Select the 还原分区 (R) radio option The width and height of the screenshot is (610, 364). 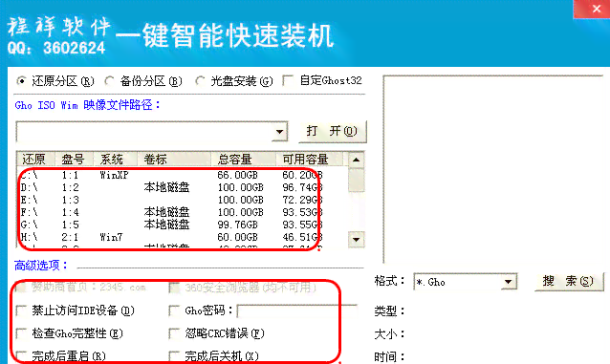pyautogui.click(x=21, y=81)
